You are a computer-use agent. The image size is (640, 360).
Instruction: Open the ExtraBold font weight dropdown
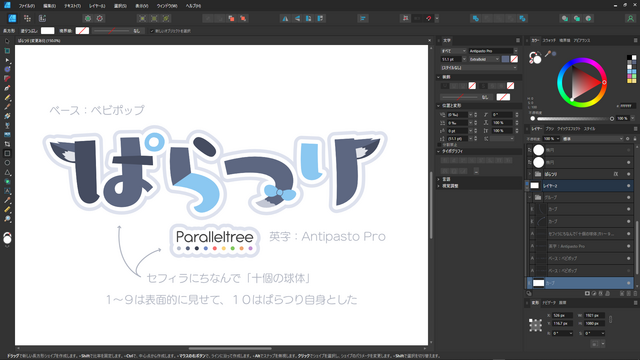[484, 59]
